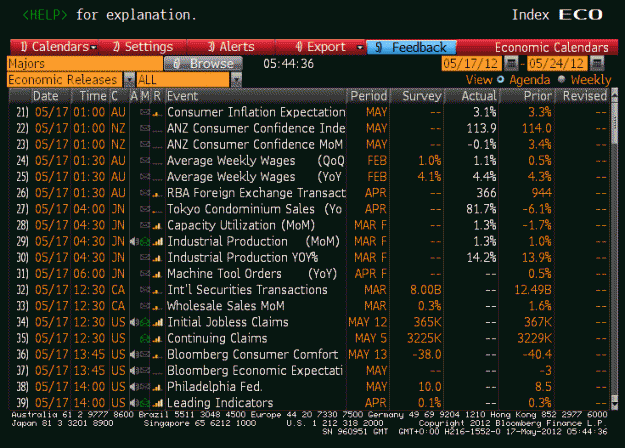This screenshot has width=625, height=448.
Task: Click envelope icon in Tokyo Condominium Sales row
Action: [145, 209]
